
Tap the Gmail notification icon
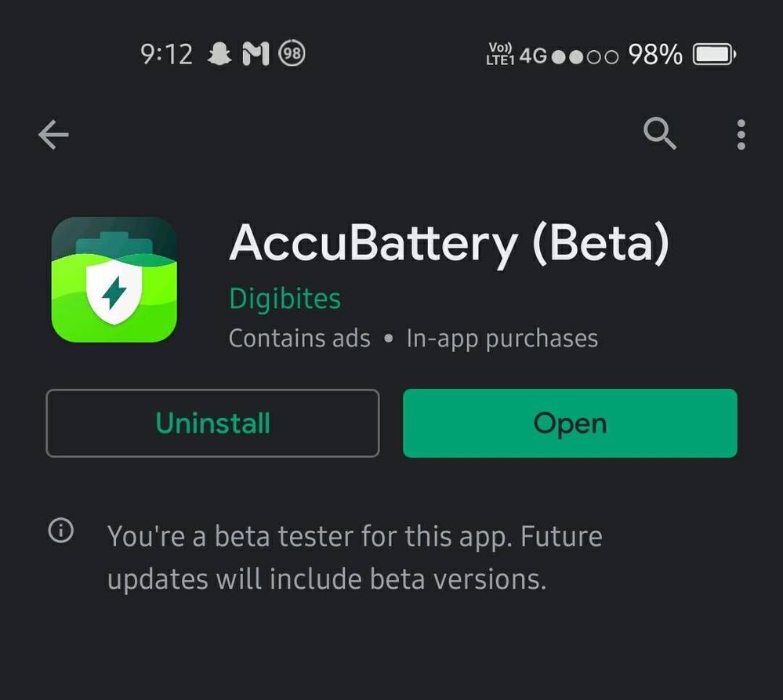[256, 53]
